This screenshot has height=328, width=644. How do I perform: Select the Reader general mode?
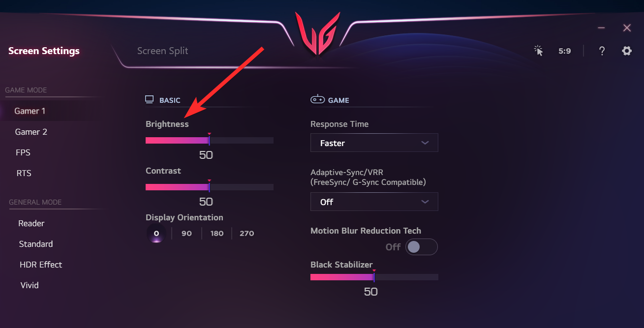[31, 223]
